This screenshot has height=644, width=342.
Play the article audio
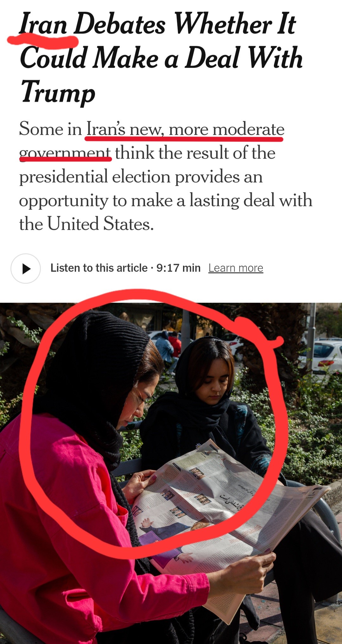coord(26,268)
